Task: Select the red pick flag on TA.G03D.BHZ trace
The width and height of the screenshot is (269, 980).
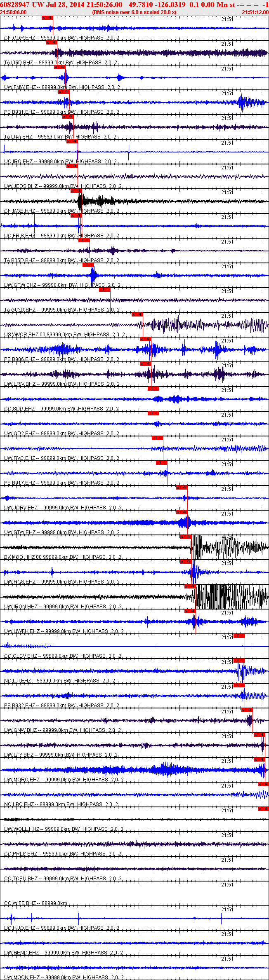Action: coord(104,290)
